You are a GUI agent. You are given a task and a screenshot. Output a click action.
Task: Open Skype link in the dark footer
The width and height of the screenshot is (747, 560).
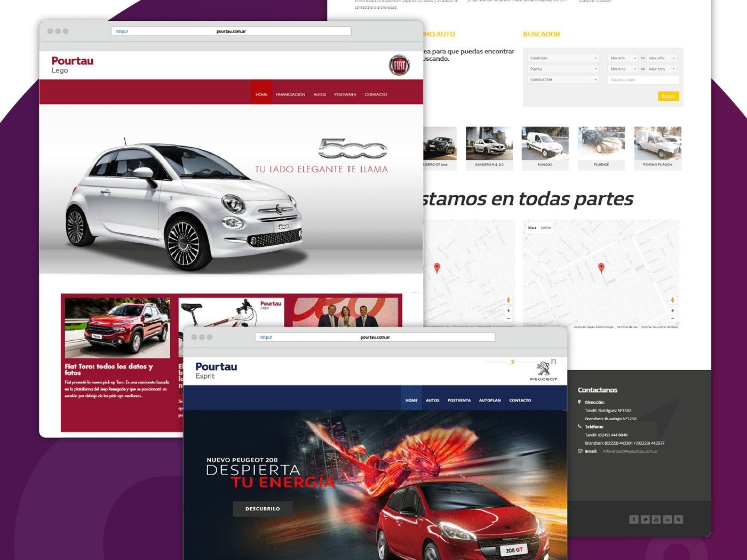pos(679,519)
